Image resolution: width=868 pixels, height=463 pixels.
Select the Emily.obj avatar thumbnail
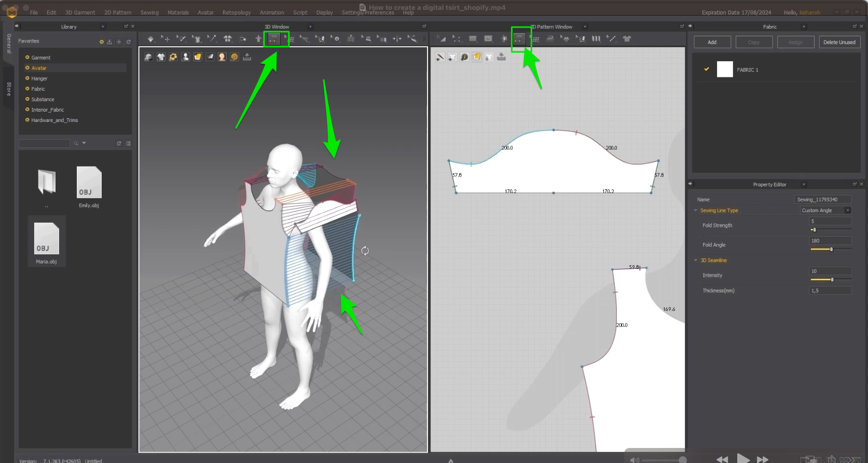89,187
